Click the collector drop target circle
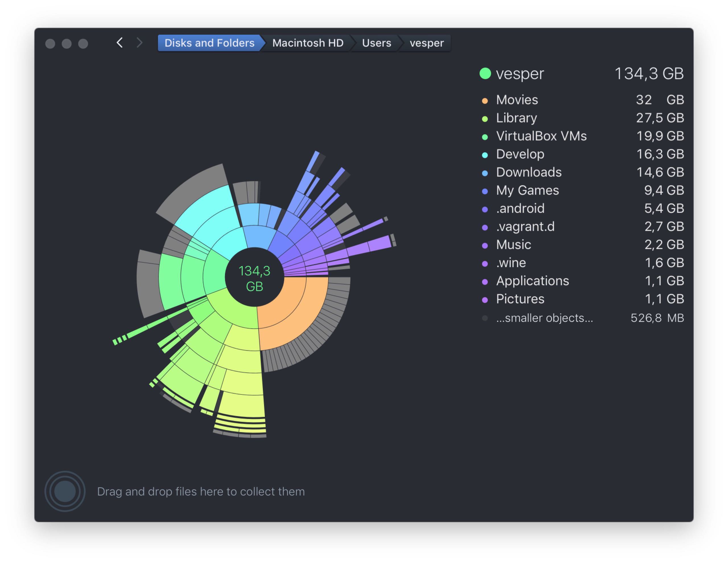The width and height of the screenshot is (728, 563). (65, 491)
